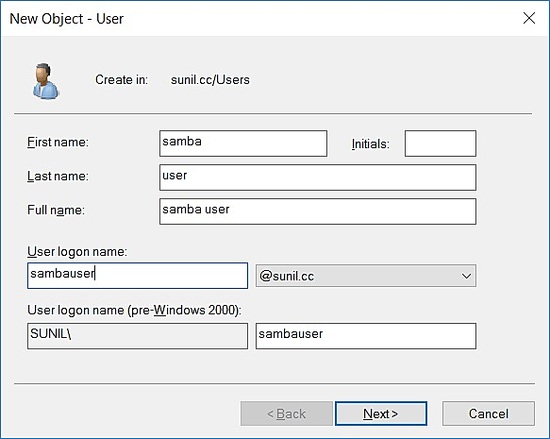This screenshot has height=439, width=550.
Task: Click the pre-Windows 2000 logon label
Action: tap(134, 310)
